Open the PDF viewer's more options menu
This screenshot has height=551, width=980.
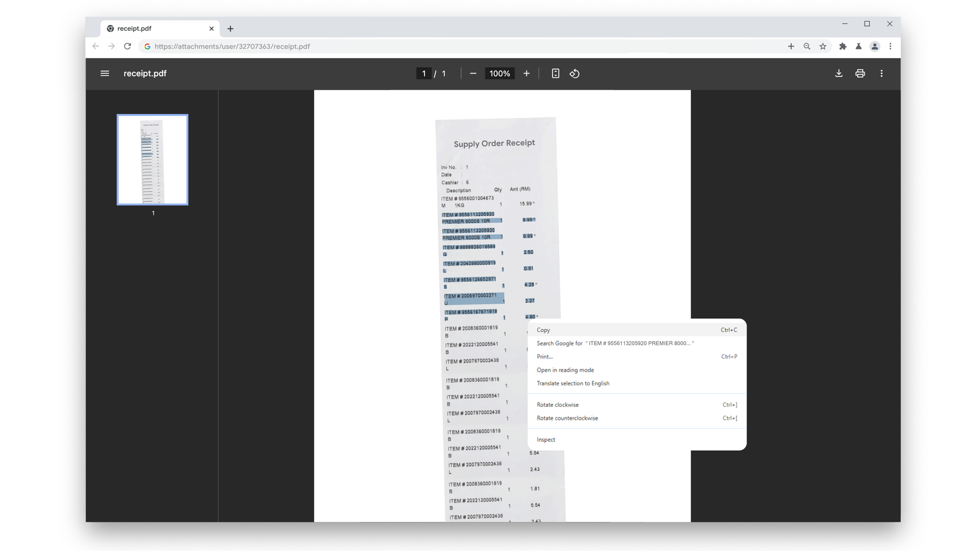coord(881,73)
